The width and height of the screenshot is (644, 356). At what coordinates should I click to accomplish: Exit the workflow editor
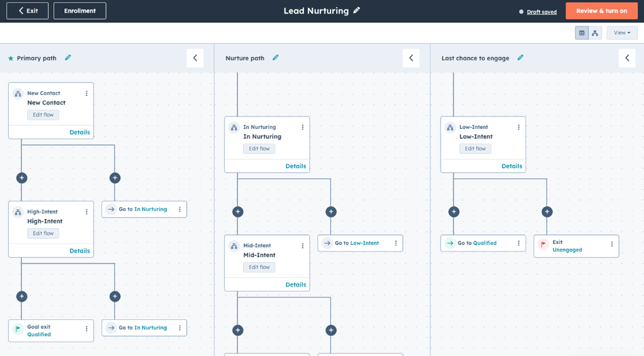point(28,11)
